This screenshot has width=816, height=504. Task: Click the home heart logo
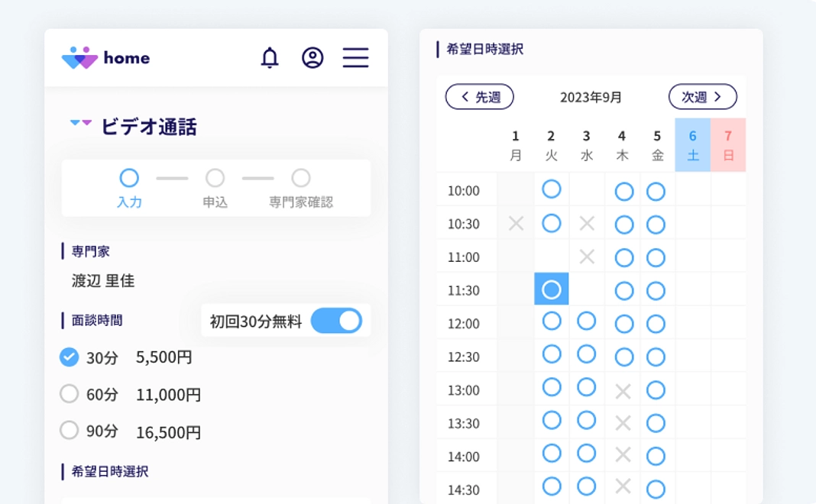click(x=79, y=58)
